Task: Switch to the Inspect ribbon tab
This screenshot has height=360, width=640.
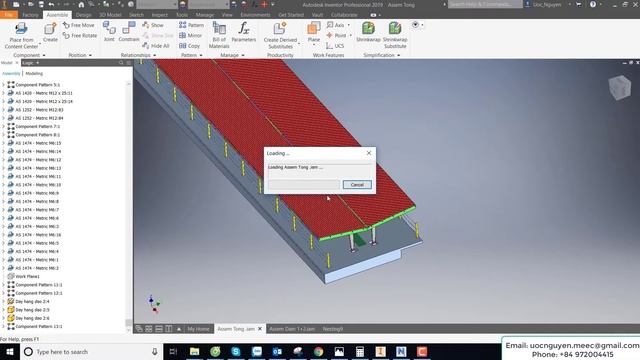Action: coord(160,15)
